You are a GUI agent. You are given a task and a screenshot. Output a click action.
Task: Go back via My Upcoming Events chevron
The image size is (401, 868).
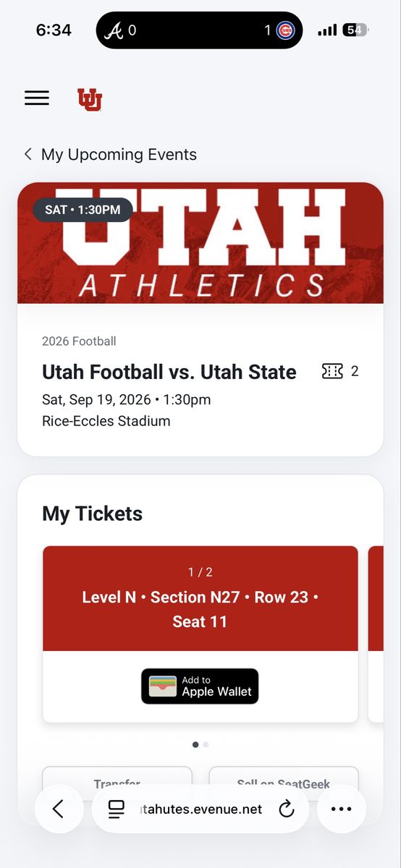click(x=28, y=154)
